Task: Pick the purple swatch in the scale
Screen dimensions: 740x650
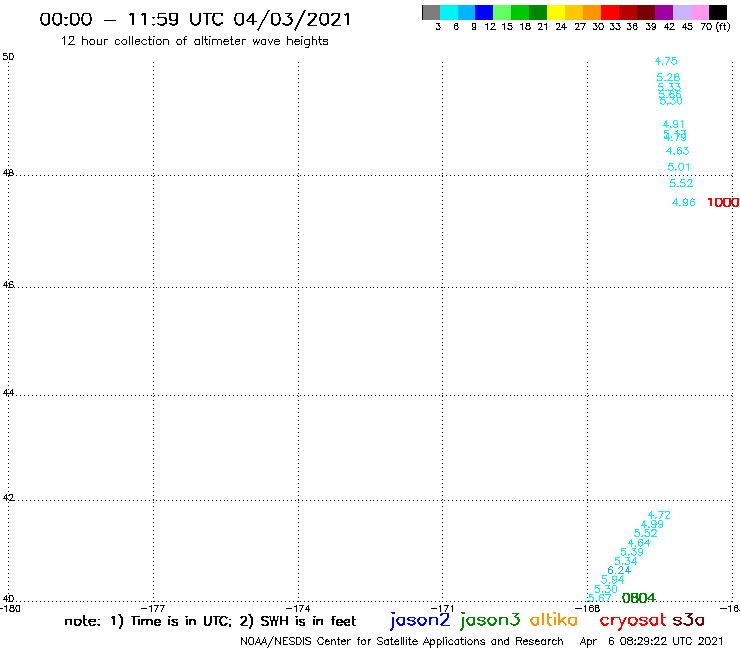Action: click(664, 12)
